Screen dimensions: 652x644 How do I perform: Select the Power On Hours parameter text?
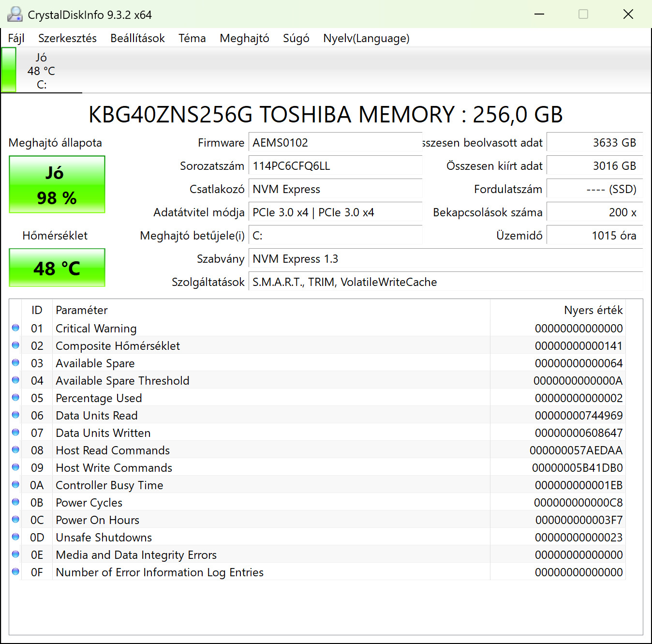coord(98,520)
